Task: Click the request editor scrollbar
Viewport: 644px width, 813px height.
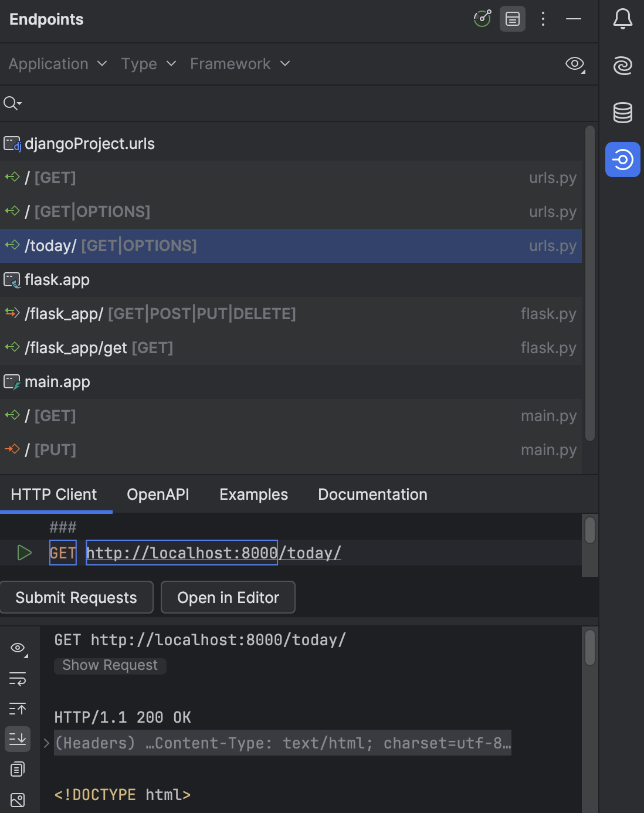Action: click(590, 530)
